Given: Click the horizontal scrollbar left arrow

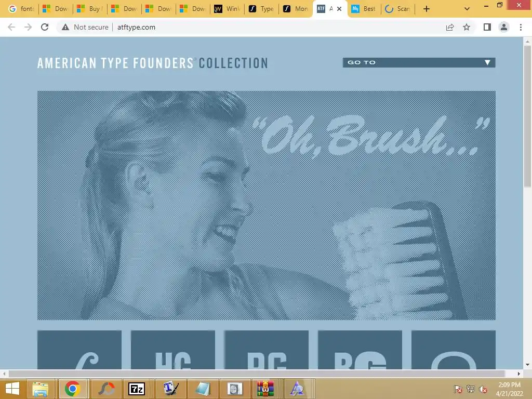Looking at the screenshot, I should (4, 374).
